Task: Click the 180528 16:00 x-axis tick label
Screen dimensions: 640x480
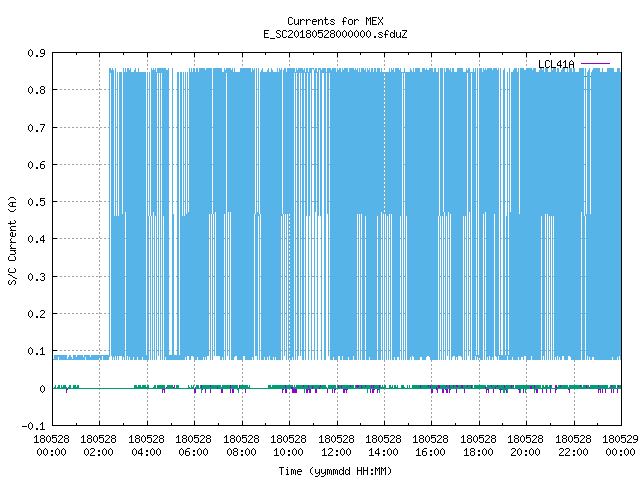Action: (431, 446)
